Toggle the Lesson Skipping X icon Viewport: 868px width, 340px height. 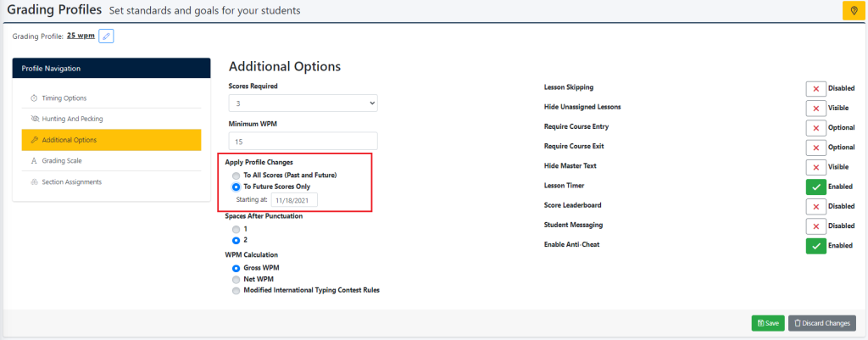click(815, 88)
